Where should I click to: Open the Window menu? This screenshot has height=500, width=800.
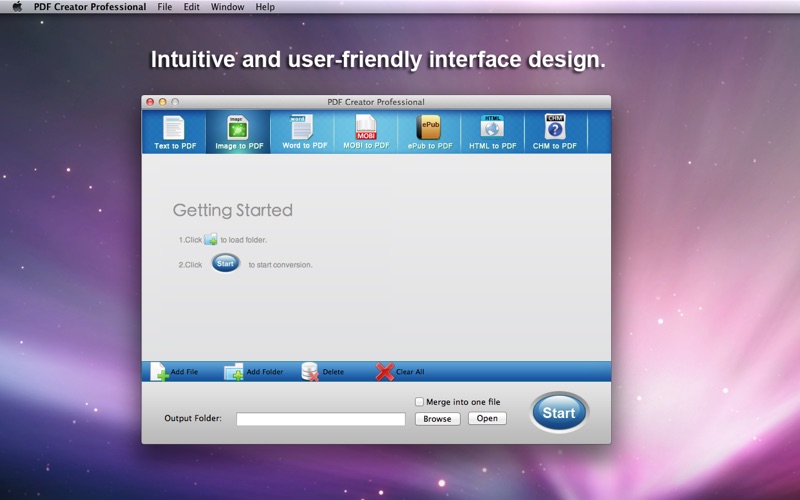tap(228, 7)
